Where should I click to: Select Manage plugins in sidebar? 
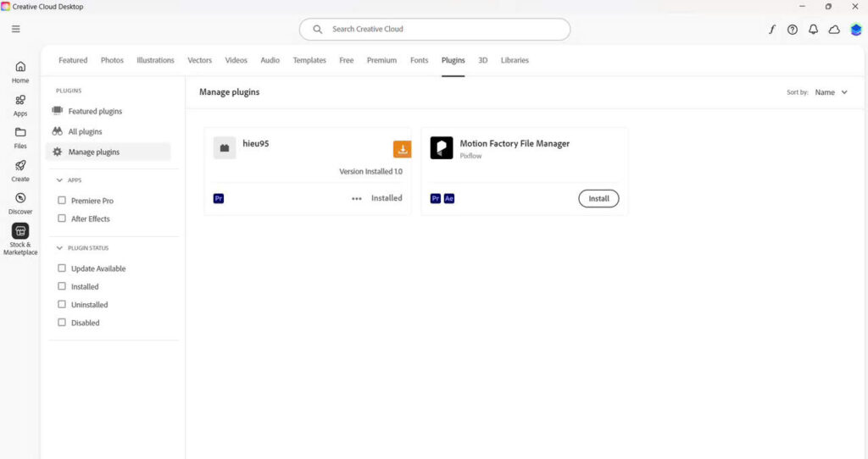108,152
